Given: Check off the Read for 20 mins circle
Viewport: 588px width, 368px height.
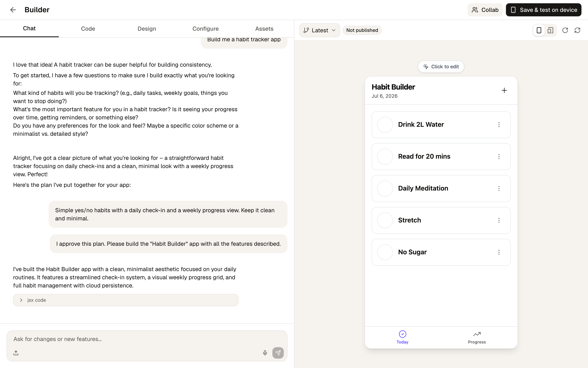Looking at the screenshot, I should (385, 156).
